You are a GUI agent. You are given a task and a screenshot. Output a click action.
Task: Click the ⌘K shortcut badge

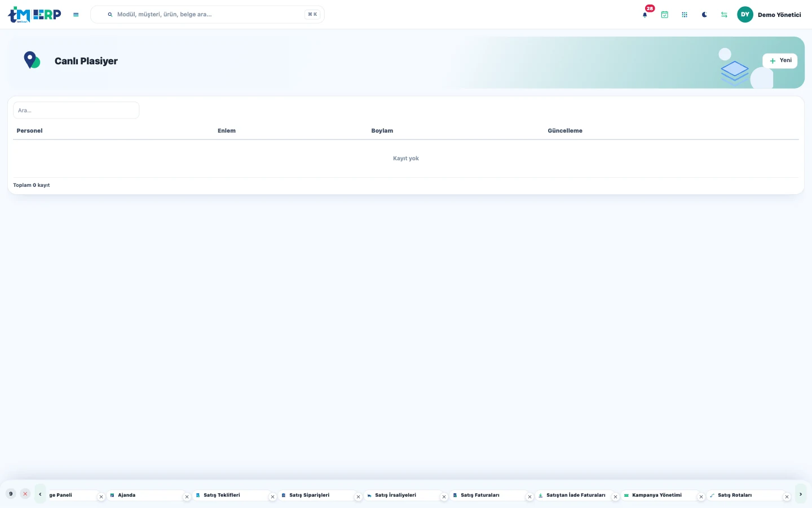[x=312, y=15]
